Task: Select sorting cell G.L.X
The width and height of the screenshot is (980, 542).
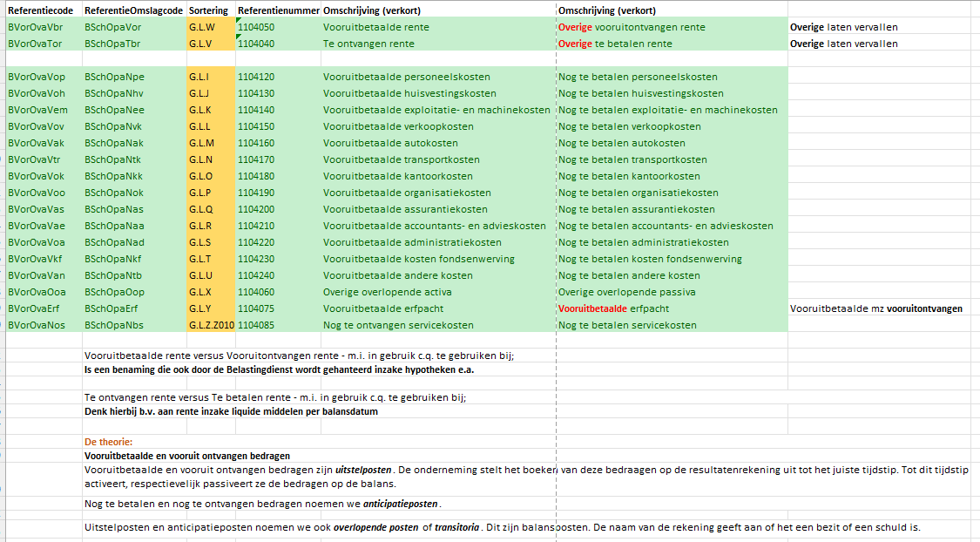Action: click(x=211, y=292)
